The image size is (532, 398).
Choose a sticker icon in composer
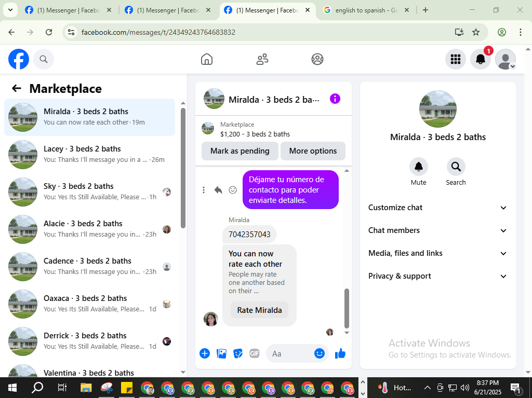pos(238,353)
